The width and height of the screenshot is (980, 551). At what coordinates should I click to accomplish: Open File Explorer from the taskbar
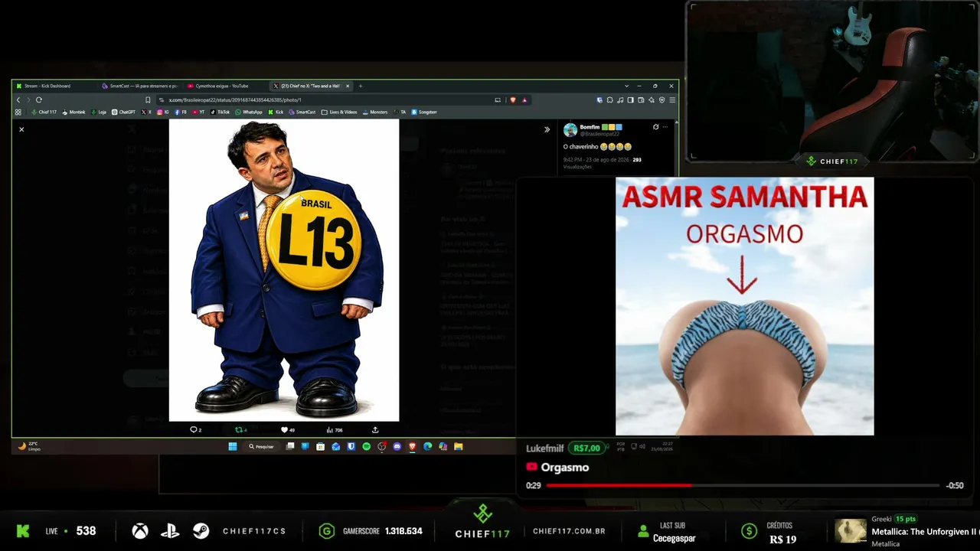coord(458,446)
